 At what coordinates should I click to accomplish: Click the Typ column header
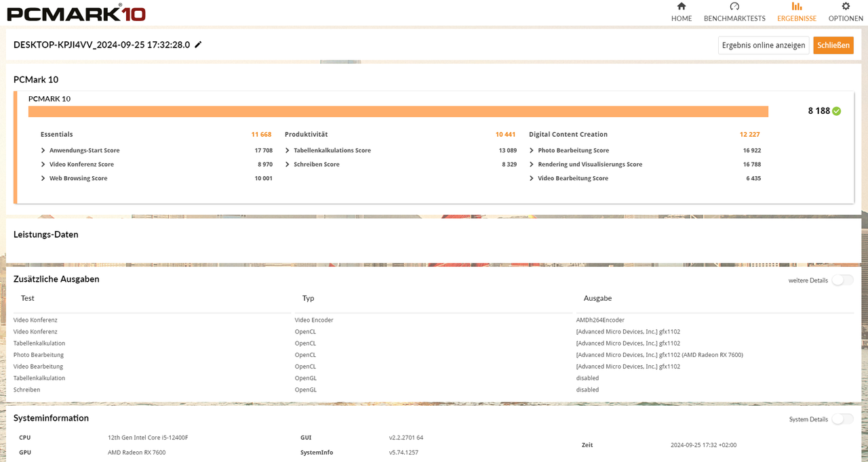(309, 298)
